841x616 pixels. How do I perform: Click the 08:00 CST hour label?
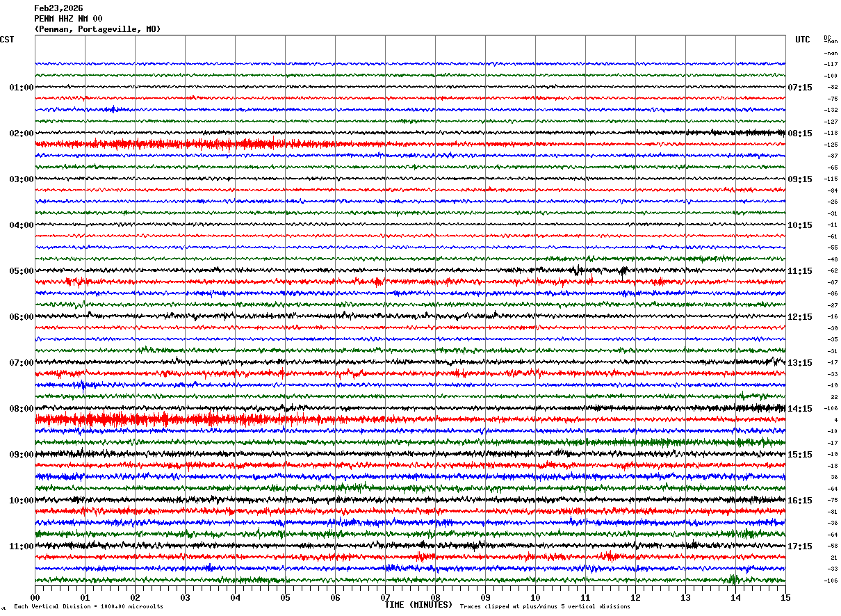(21, 409)
